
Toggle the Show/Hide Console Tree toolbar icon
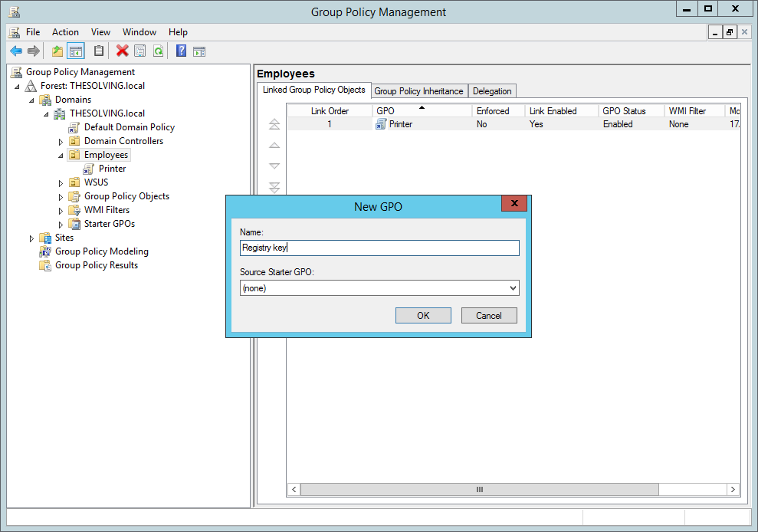point(75,51)
